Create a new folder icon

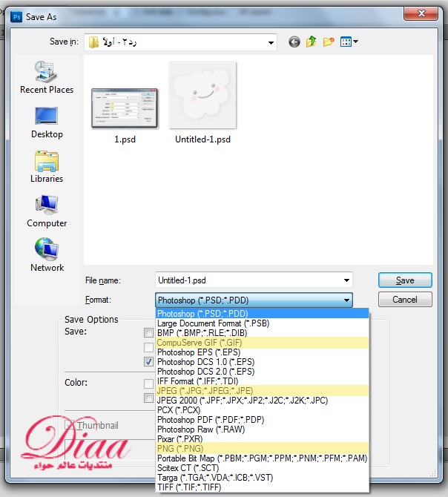coord(329,42)
